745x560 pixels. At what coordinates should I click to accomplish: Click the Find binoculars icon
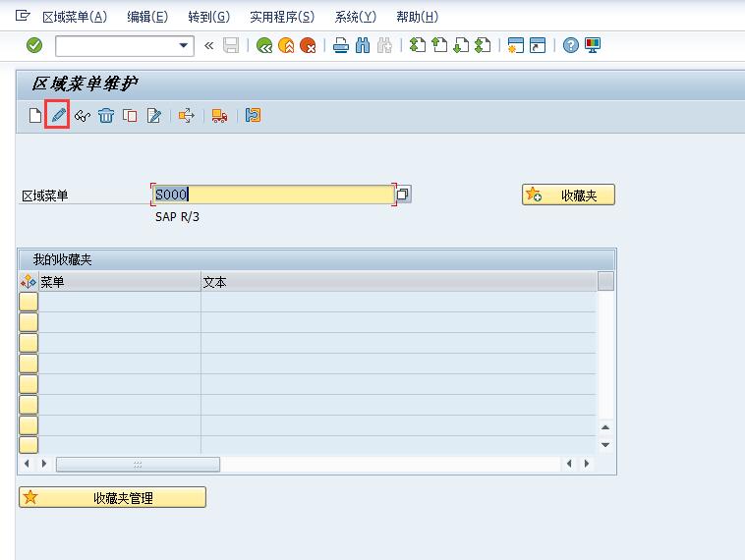362,45
